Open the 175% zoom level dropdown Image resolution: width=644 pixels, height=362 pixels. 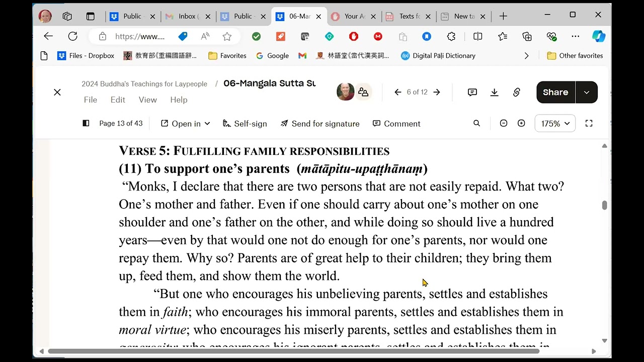(x=555, y=123)
